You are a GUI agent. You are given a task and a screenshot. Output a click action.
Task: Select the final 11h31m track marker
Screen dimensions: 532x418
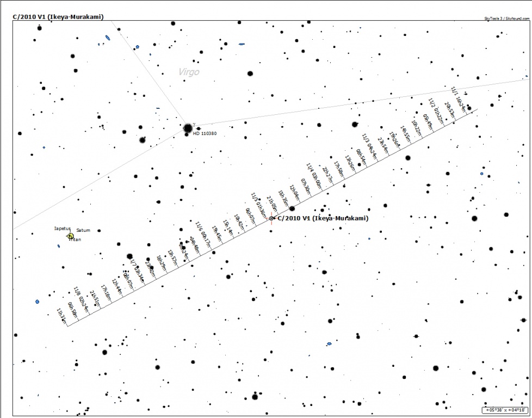tap(61, 316)
